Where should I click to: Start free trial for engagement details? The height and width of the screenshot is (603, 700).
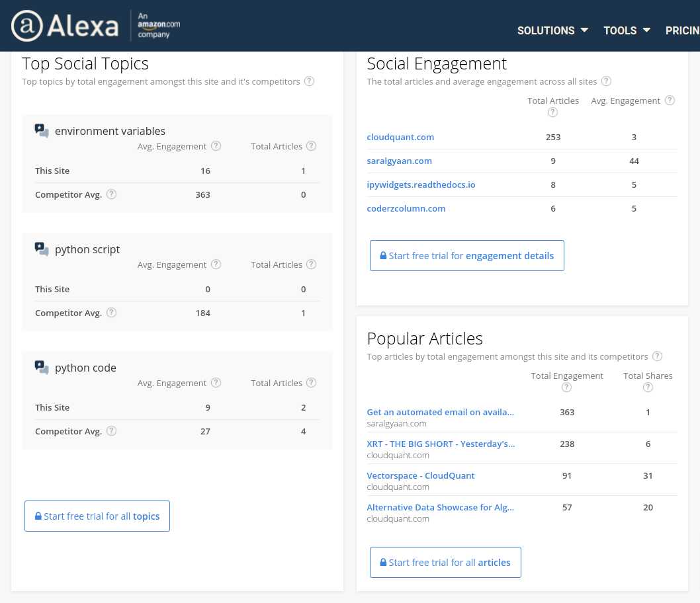(x=467, y=256)
